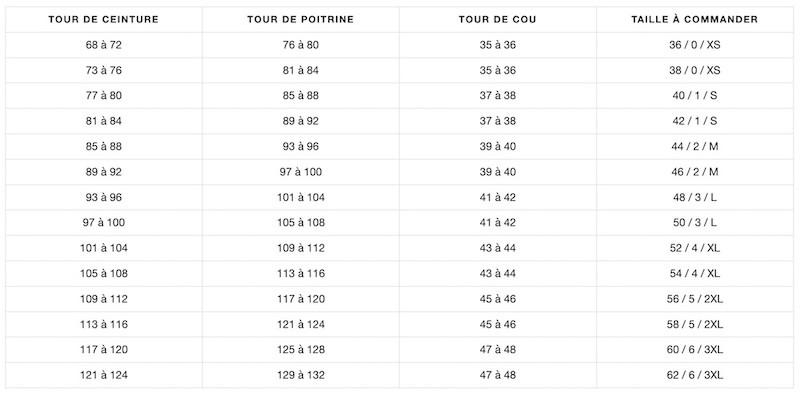Click the waist cell 68 à 72

tap(104, 45)
